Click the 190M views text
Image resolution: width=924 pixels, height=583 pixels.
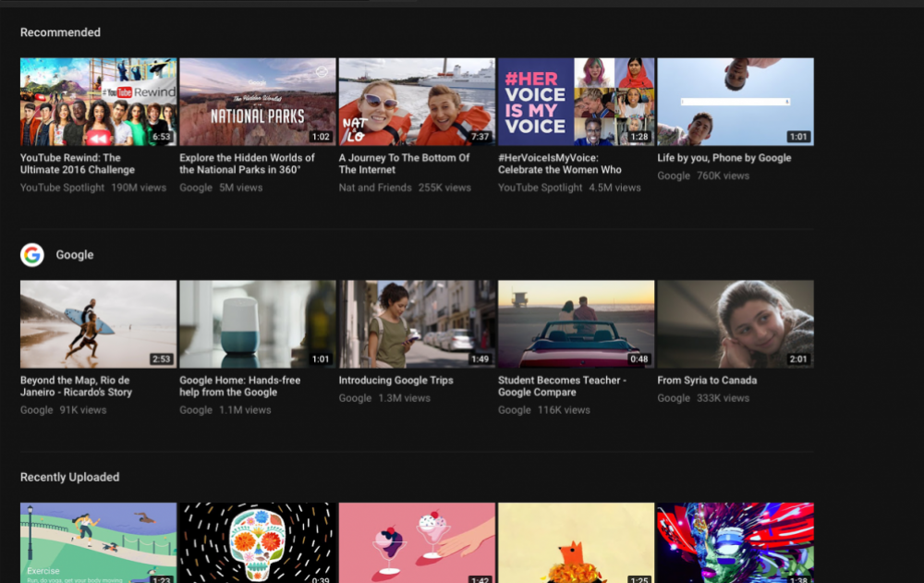pos(139,188)
